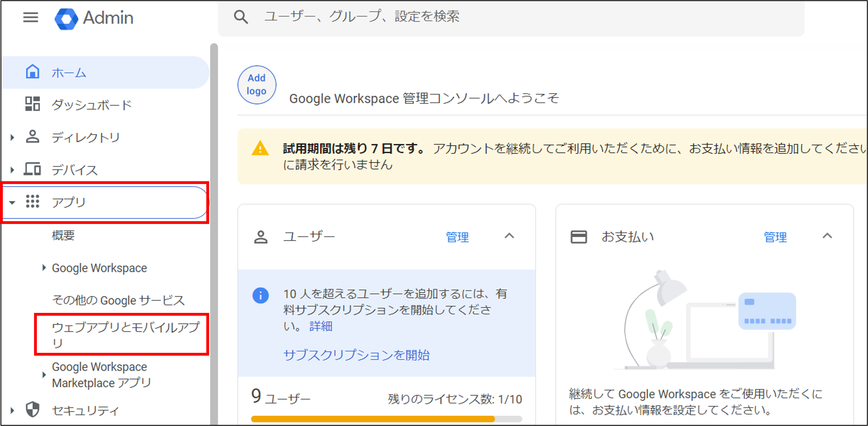The height and width of the screenshot is (426, 868).
Task: Collapse the アプリ section arrow
Action: (12, 202)
